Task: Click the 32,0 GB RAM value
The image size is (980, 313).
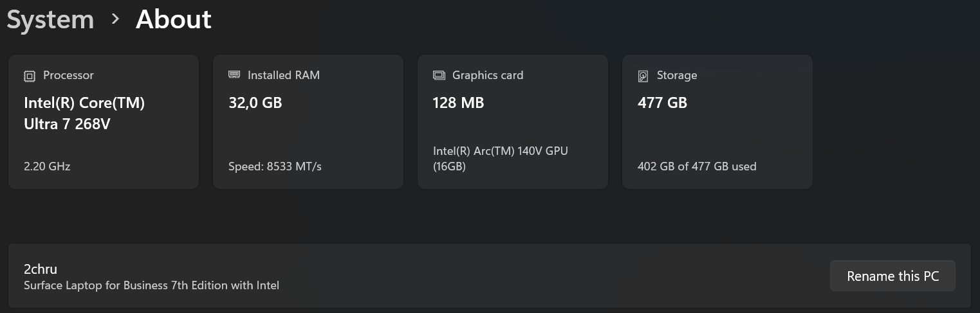Action: [x=255, y=103]
